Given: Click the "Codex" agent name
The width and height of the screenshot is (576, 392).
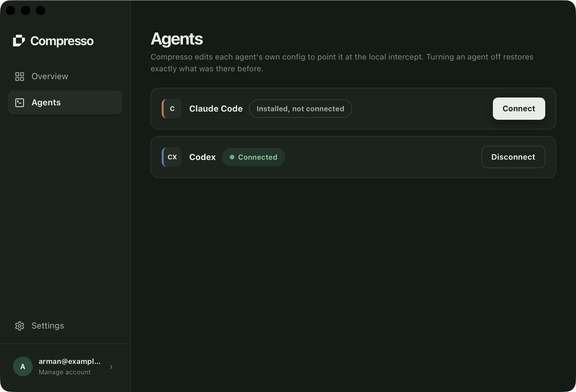Looking at the screenshot, I should 202,157.
